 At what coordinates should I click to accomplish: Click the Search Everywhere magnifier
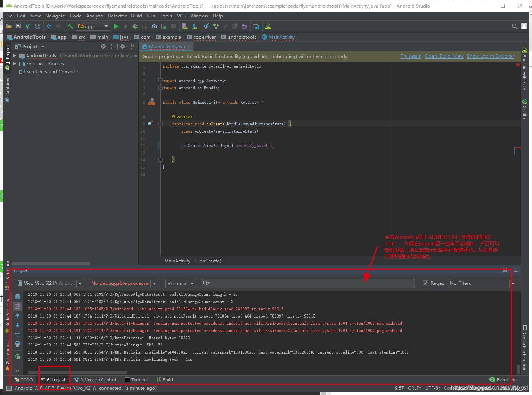(514, 27)
